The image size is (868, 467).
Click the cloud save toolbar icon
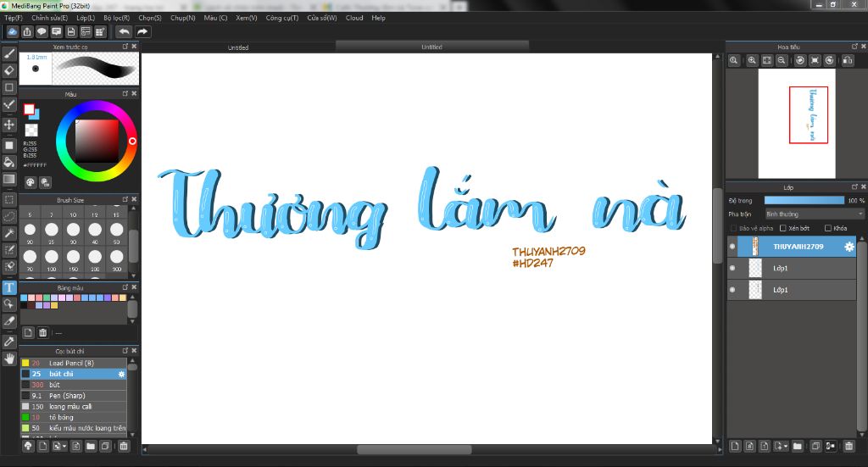12,32
